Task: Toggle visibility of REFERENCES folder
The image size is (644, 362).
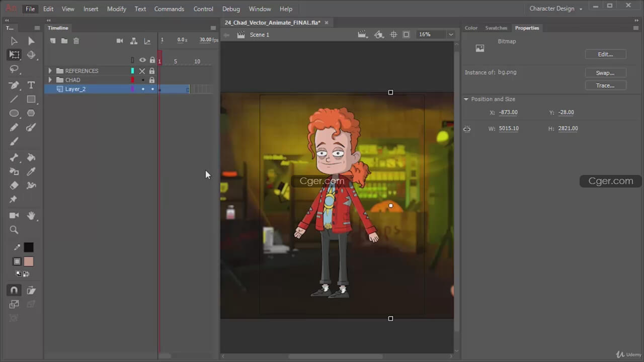Action: tap(142, 71)
